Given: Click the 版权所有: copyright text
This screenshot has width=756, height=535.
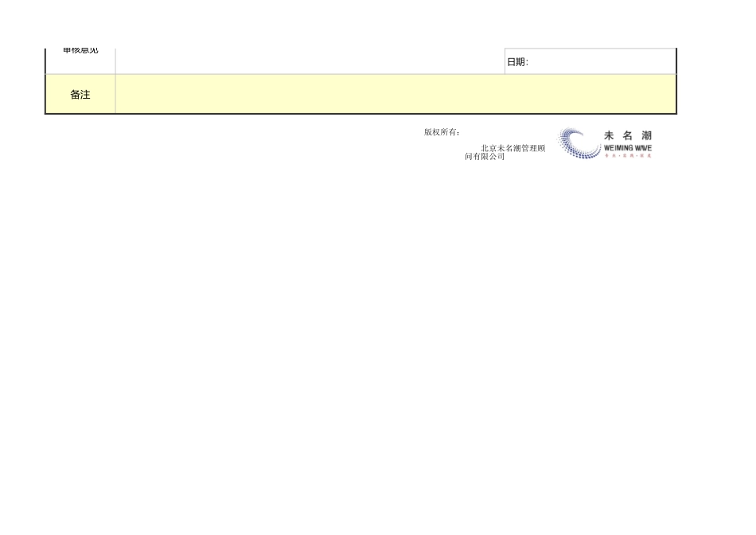Looking at the screenshot, I should click(442, 132).
